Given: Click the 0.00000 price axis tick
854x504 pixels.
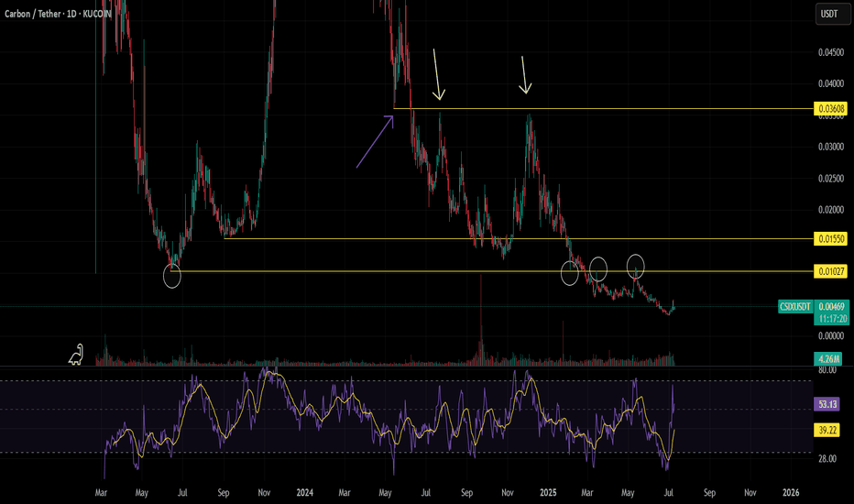Looking at the screenshot, I should [831, 335].
